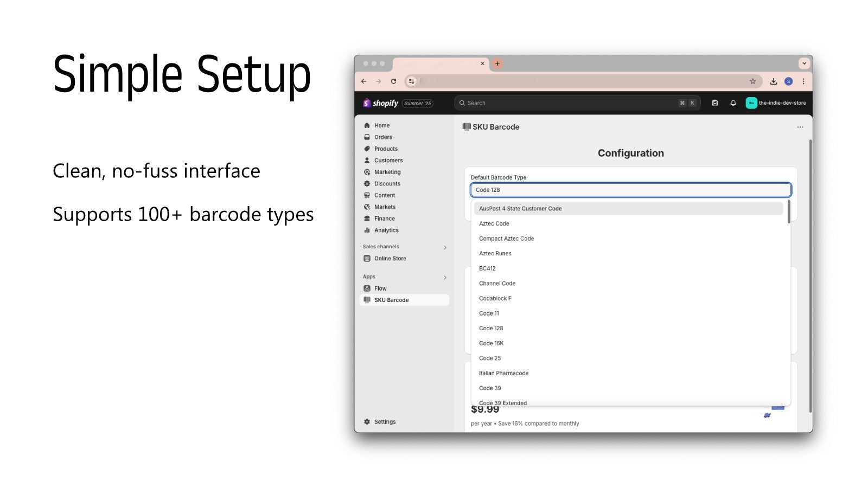Screen dimensions: 868x488
Task: Choose Channel Code option
Action: [628, 284]
